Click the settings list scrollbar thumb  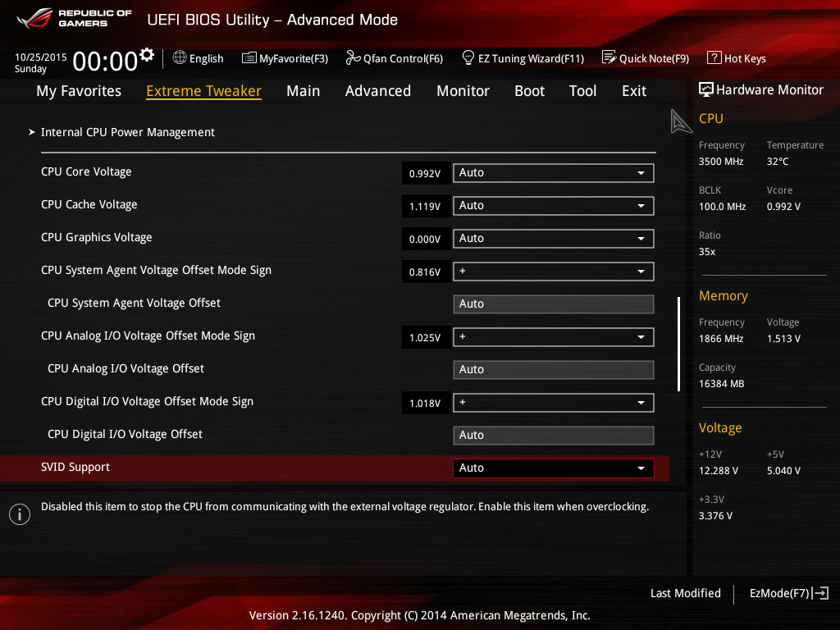[x=678, y=344]
